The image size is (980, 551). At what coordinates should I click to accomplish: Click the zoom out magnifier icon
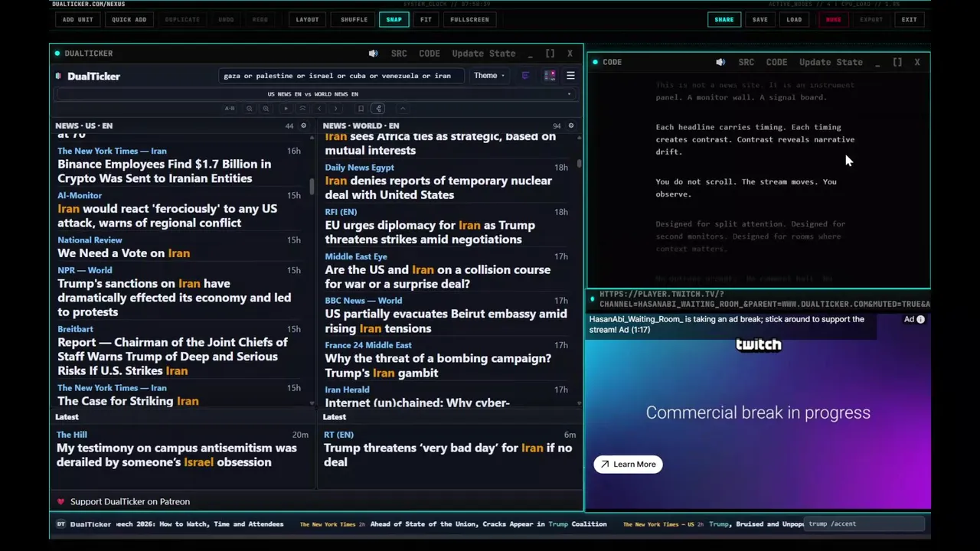(x=250, y=109)
